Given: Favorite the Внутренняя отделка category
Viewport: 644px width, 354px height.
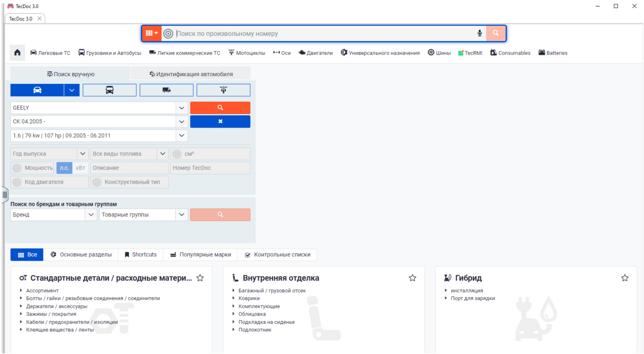Looking at the screenshot, I should click(412, 278).
